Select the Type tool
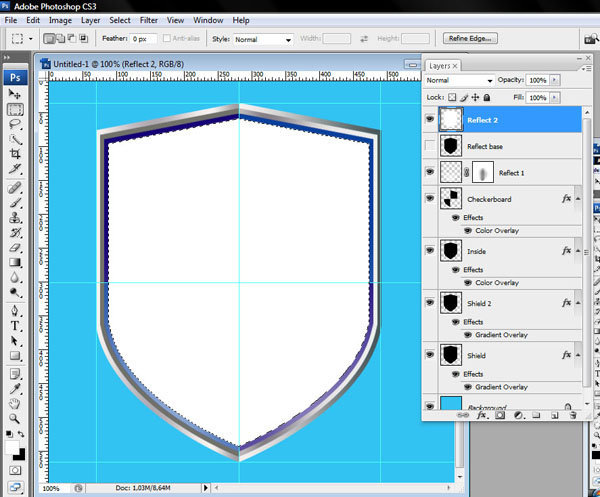This screenshot has height=497, width=600. [x=15, y=326]
